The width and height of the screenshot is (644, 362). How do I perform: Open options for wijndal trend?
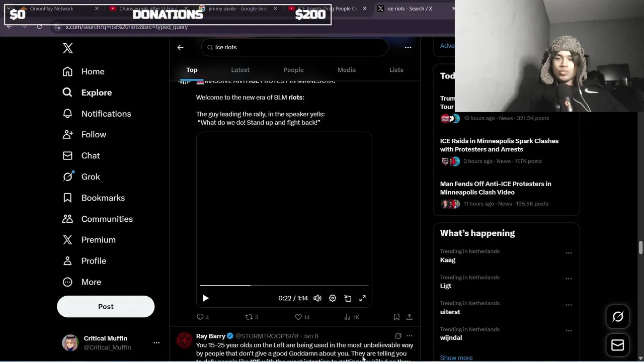pyautogui.click(x=569, y=331)
